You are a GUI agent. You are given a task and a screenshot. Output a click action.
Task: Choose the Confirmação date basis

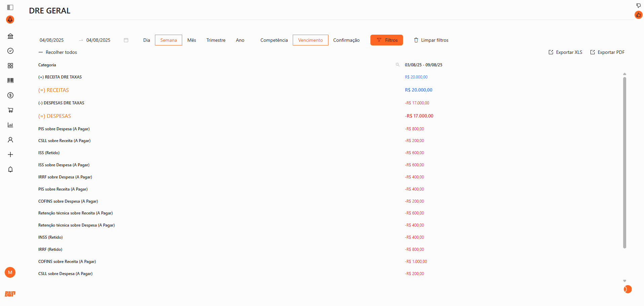coord(346,40)
